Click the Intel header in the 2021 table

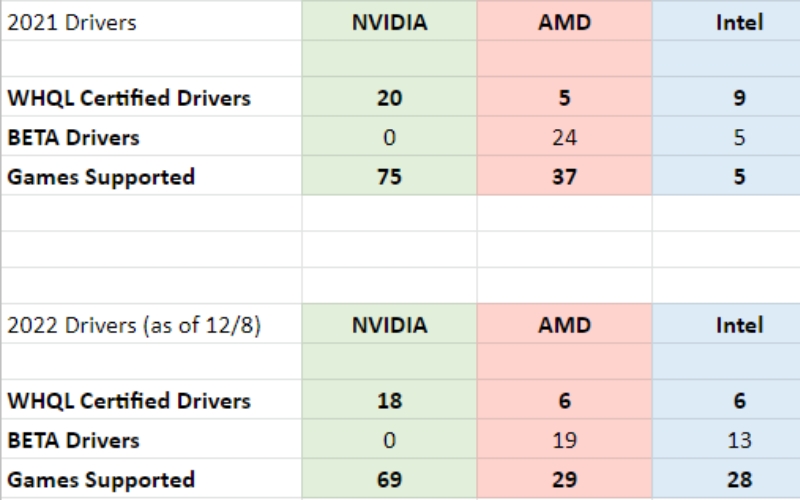click(739, 22)
